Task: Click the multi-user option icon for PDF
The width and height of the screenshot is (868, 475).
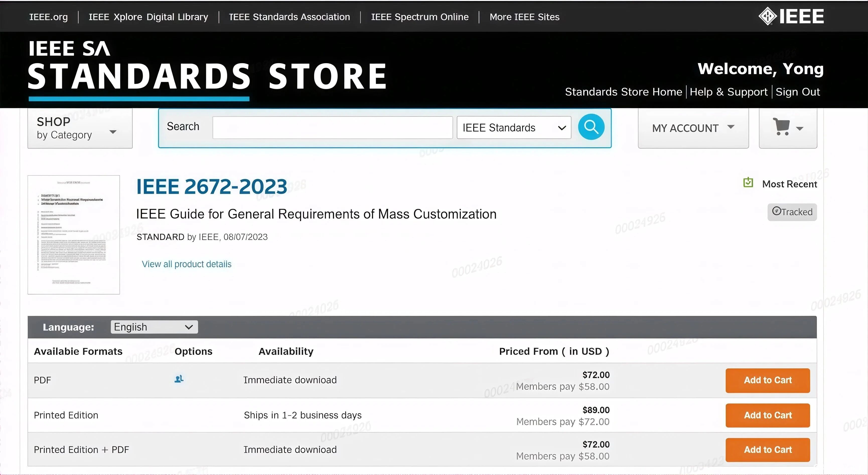Action: coord(179,379)
